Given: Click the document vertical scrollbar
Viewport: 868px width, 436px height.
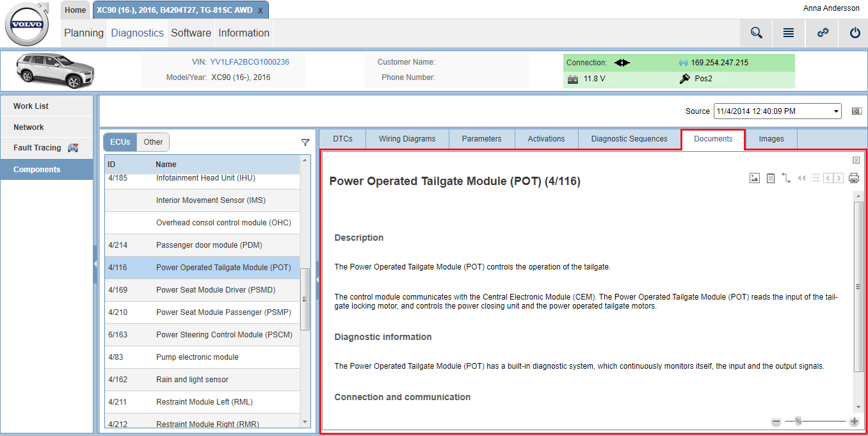Looking at the screenshot, I should [858, 286].
